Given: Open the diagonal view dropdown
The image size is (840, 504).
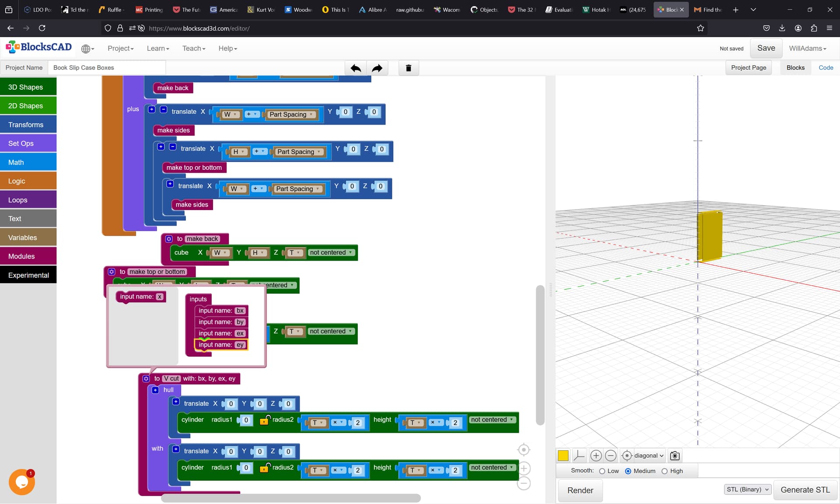Looking at the screenshot, I should 649,455.
